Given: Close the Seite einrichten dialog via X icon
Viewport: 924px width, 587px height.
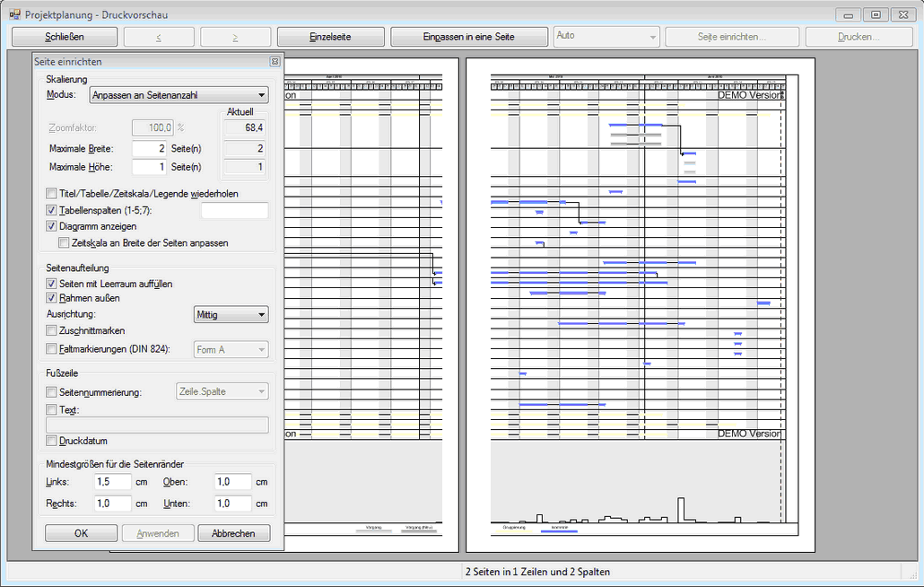Looking at the screenshot, I should [275, 62].
